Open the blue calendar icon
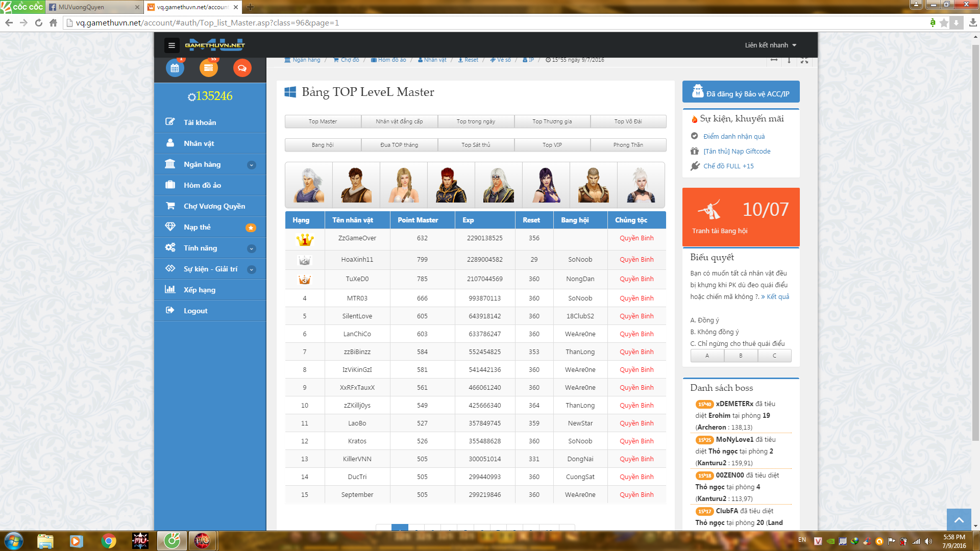 (x=175, y=68)
